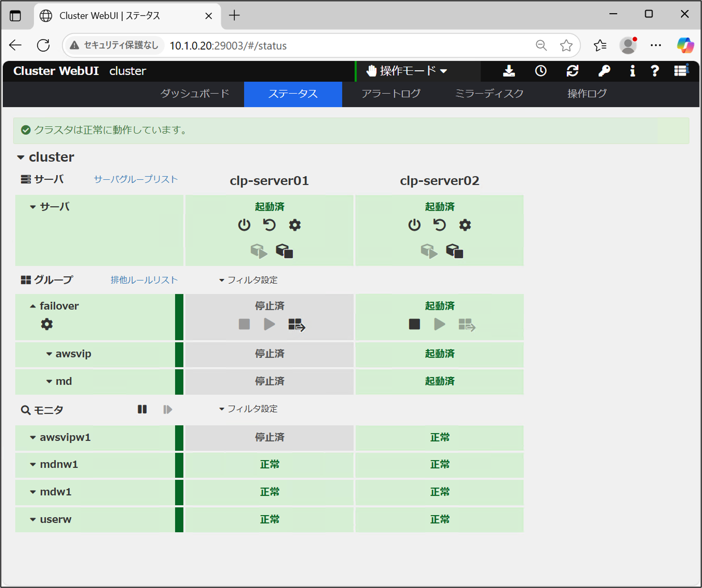Open failover group settings gear
702x588 pixels.
click(47, 324)
